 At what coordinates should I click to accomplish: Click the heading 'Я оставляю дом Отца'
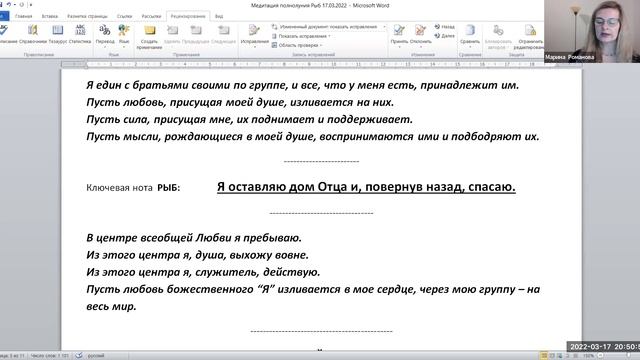coord(366,187)
